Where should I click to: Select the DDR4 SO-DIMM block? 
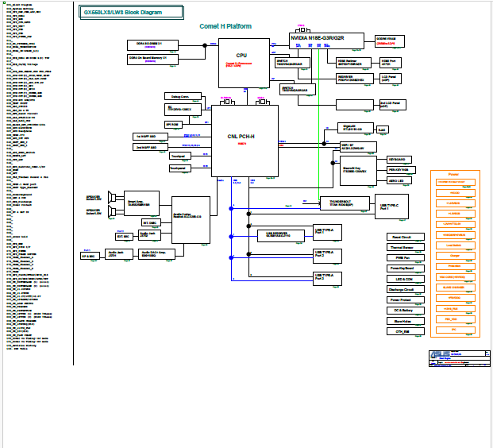pyautogui.click(x=152, y=45)
